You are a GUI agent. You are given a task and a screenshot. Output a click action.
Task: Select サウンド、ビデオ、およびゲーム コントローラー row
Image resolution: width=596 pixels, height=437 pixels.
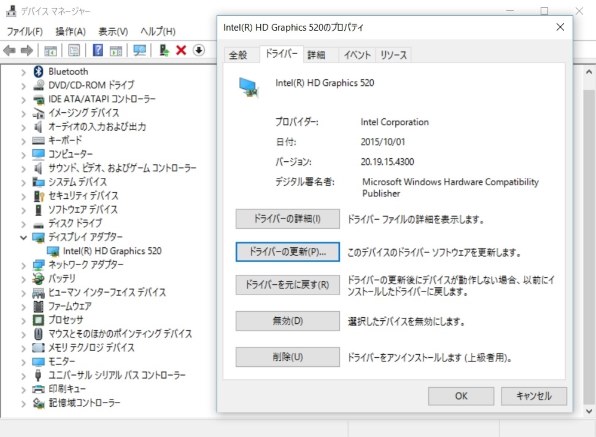122,168
